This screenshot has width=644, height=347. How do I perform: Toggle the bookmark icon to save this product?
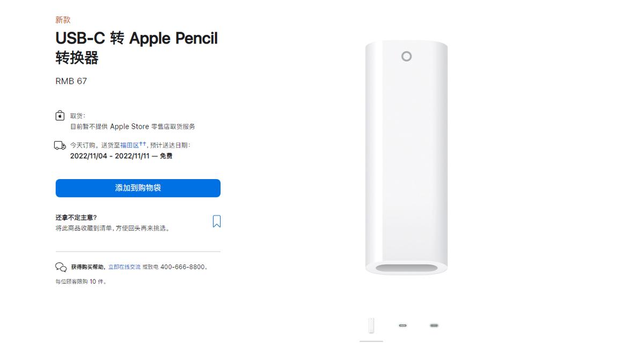[216, 220]
